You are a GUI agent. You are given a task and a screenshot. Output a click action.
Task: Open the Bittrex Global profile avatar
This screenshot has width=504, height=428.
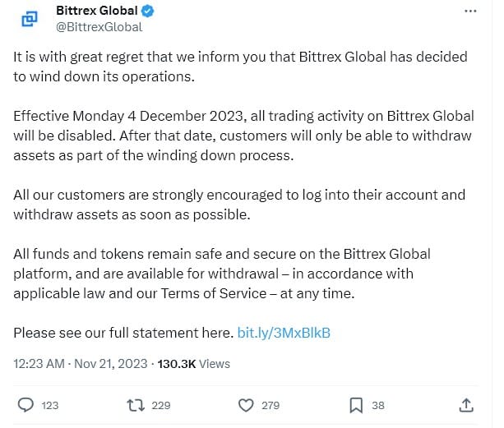[30, 19]
